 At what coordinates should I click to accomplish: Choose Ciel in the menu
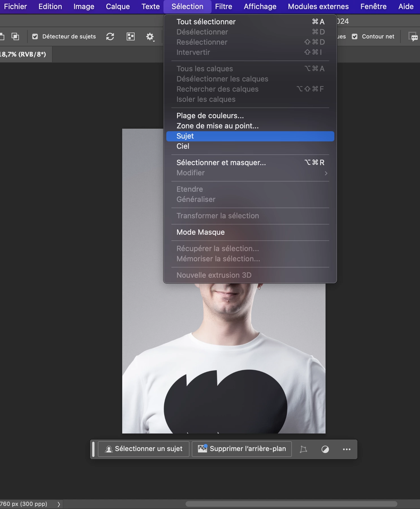tap(250, 146)
